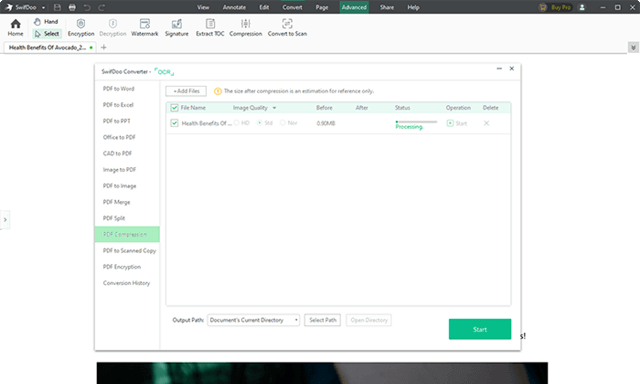Click the Convert to Scan icon
The width and height of the screenshot is (640, 384).
click(x=287, y=23)
